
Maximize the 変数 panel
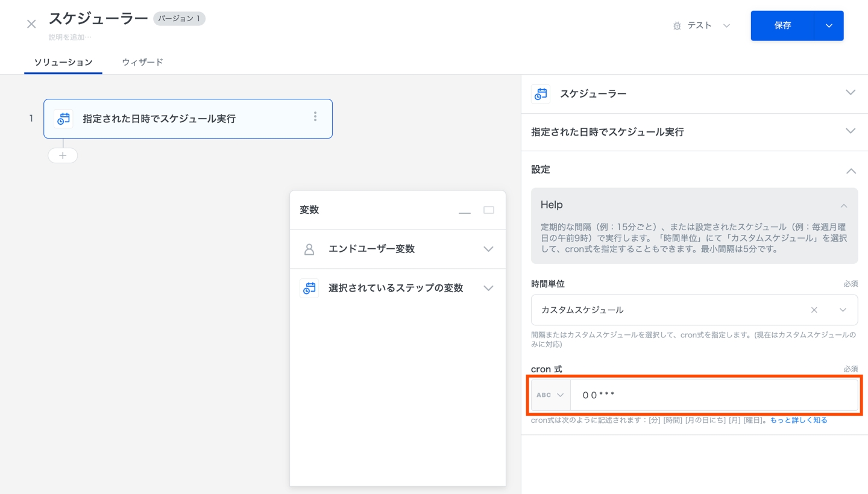(x=489, y=210)
